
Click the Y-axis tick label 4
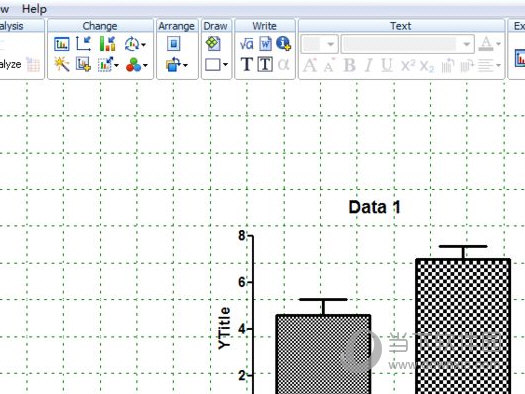(242, 329)
